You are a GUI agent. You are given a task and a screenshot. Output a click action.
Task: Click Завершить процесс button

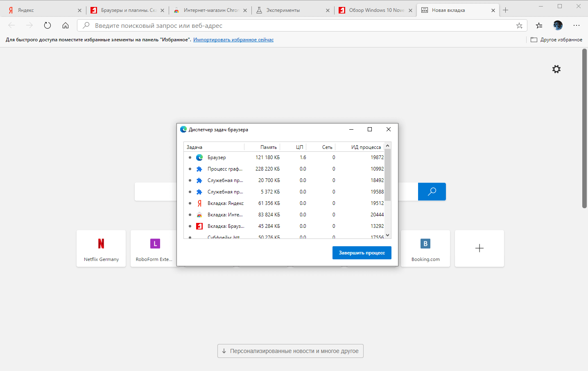[x=362, y=253]
